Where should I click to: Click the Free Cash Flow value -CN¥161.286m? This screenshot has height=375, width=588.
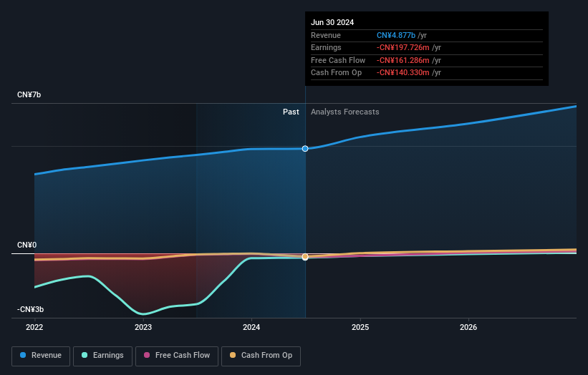click(403, 60)
